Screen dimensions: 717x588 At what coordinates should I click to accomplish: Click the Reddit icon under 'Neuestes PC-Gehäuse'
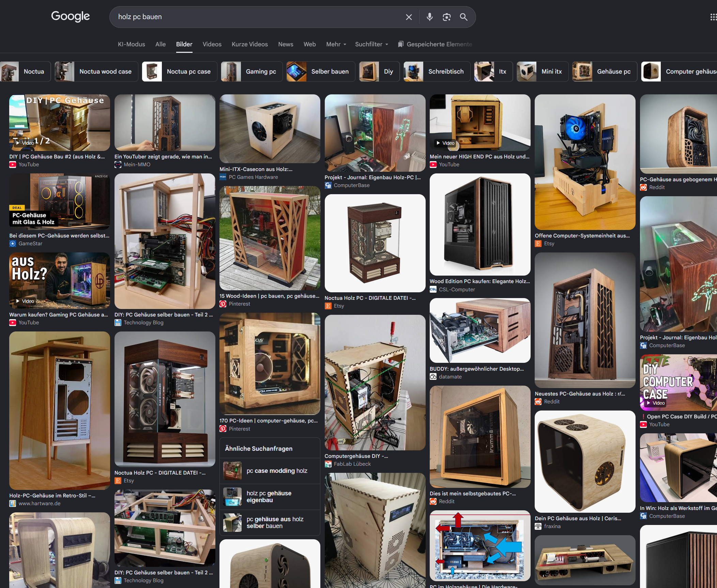coord(538,402)
